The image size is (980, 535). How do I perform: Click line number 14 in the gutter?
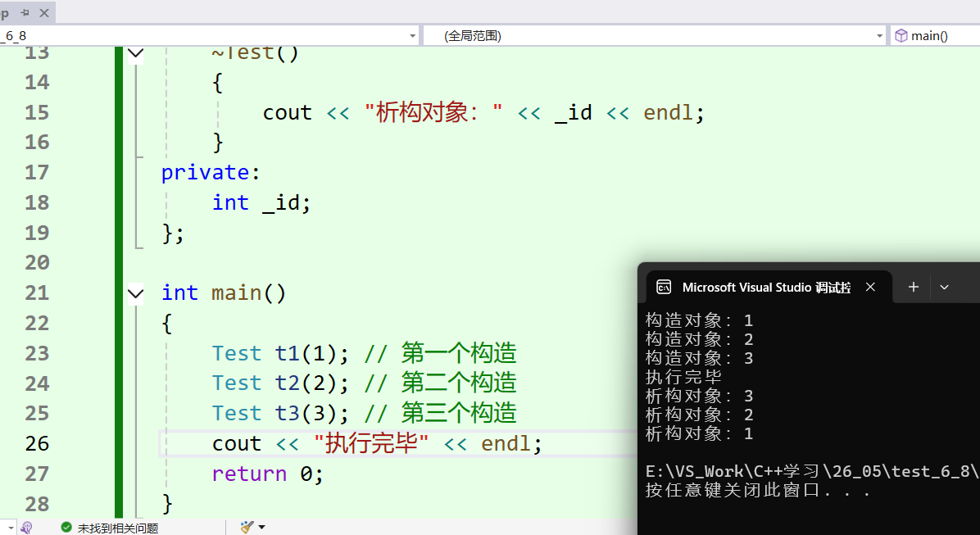(37, 82)
